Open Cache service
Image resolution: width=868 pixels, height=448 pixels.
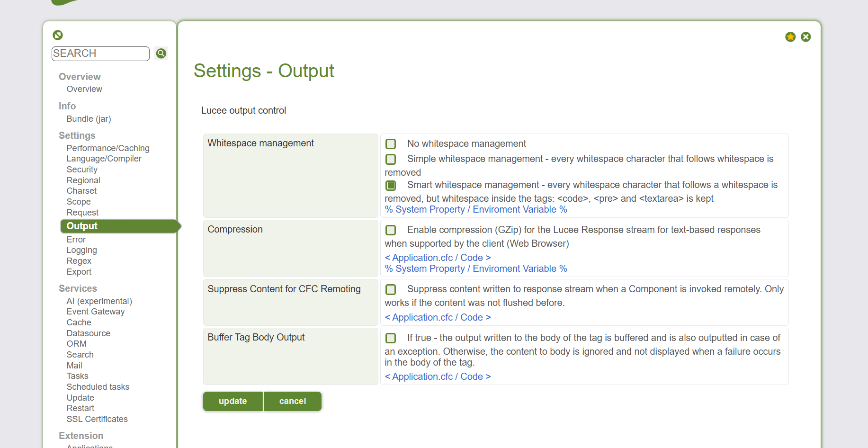point(79,323)
